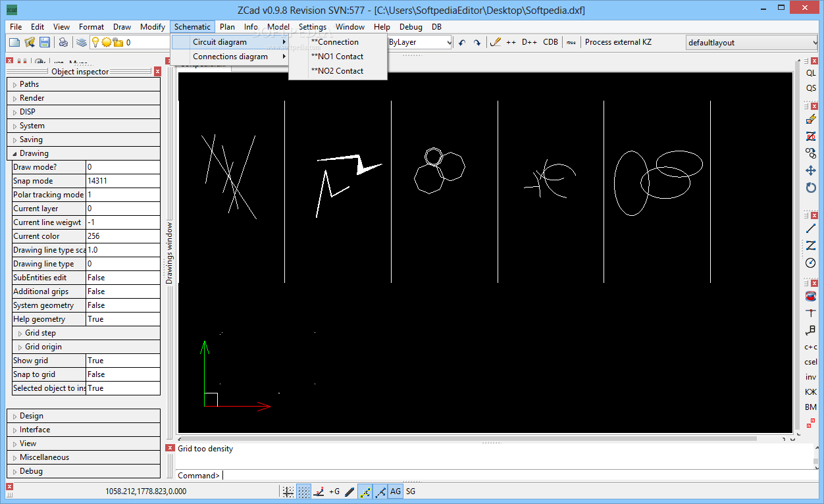Open the Debug menu
Viewport: 824px width, 504px height.
[411, 27]
